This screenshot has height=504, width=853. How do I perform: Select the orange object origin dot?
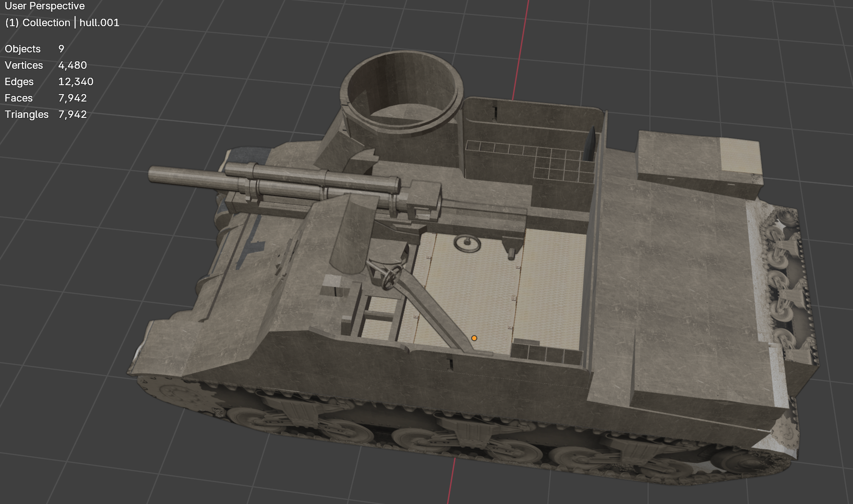pyautogui.click(x=474, y=338)
